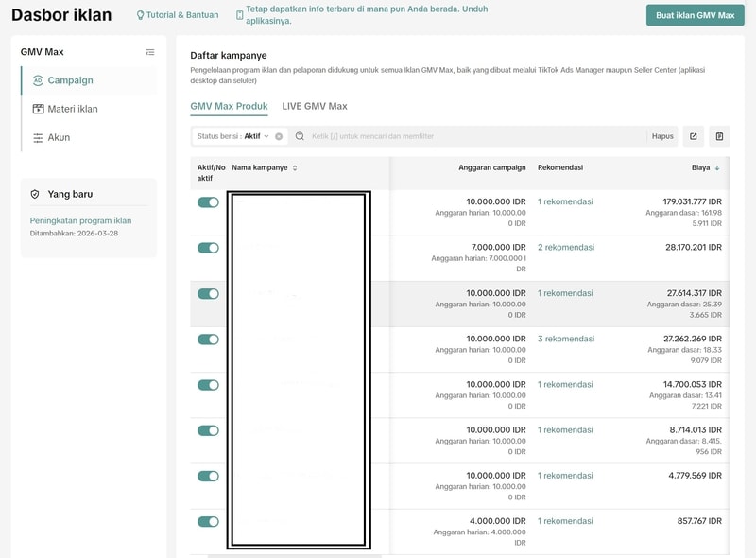Toggle off campaign with cost 28.170.201 IDR

pos(208,248)
